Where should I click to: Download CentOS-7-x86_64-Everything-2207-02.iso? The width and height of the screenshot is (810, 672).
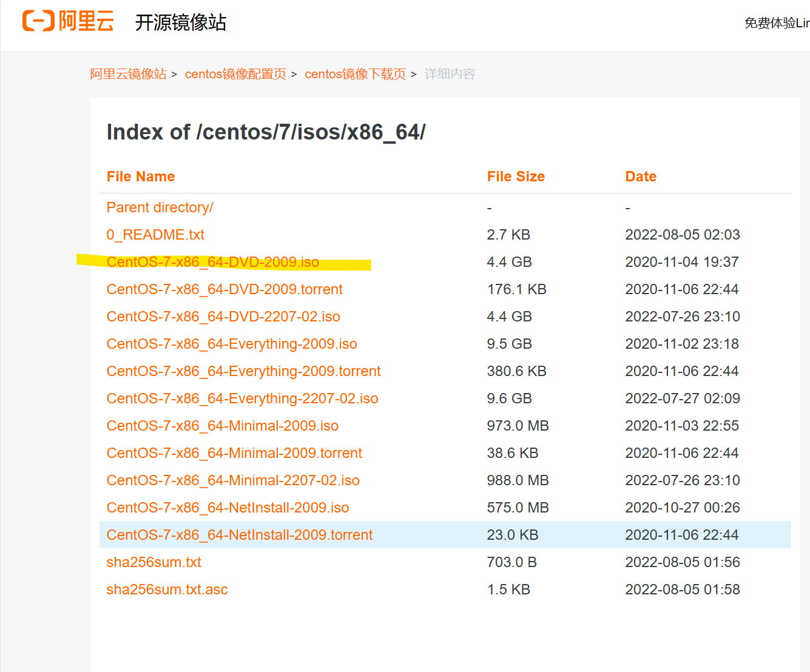(x=242, y=398)
